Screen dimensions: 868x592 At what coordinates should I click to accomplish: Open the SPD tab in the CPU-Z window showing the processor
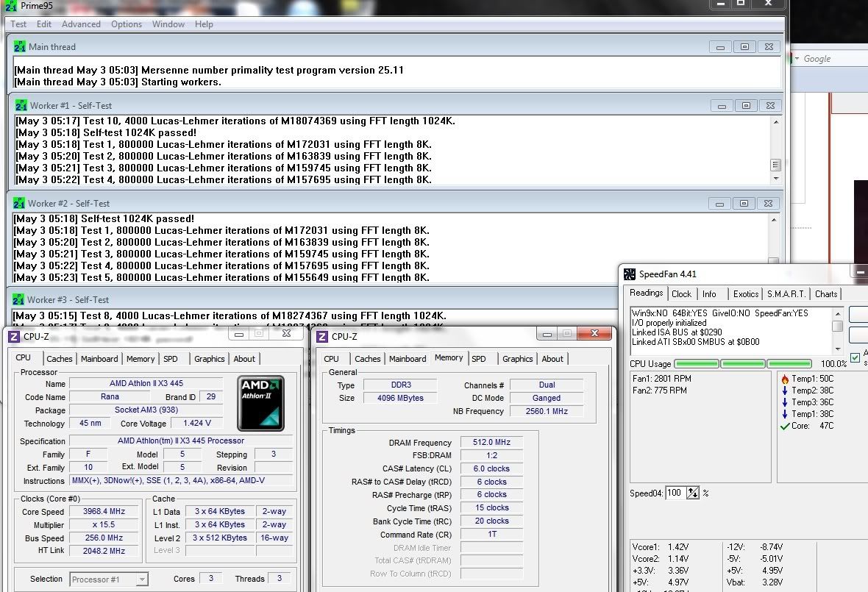[x=171, y=359]
